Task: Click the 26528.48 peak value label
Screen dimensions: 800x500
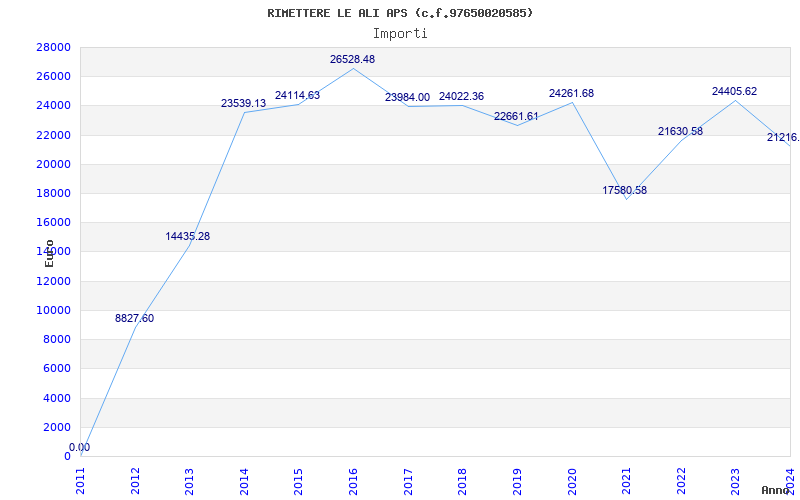Action: [353, 59]
